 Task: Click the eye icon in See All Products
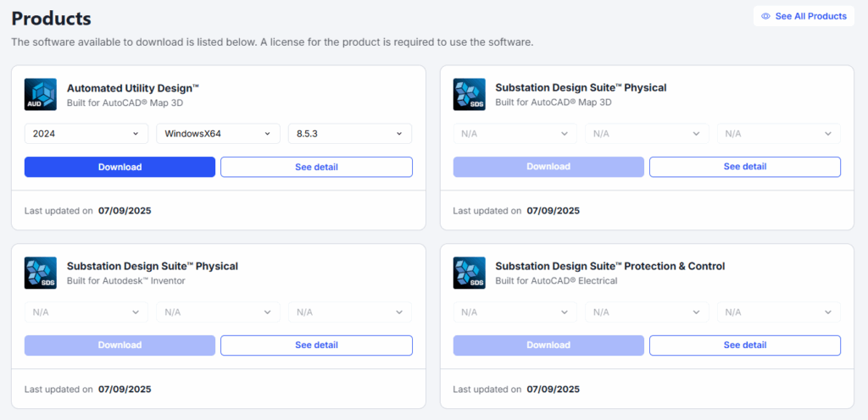[x=765, y=16]
